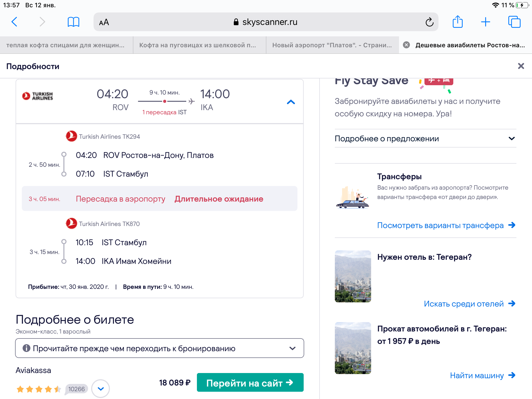532x399 pixels.
Task: Collapse the Turkish Airlines flight details
Action: (291, 102)
